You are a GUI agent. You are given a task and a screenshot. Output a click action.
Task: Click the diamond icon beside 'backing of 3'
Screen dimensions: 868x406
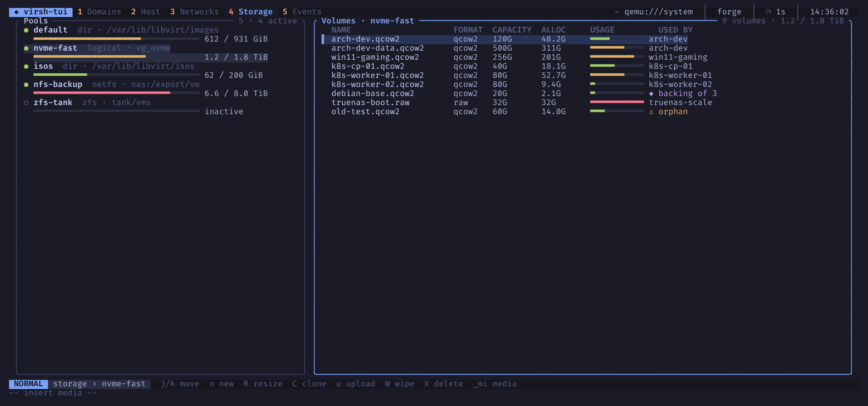[651, 94]
